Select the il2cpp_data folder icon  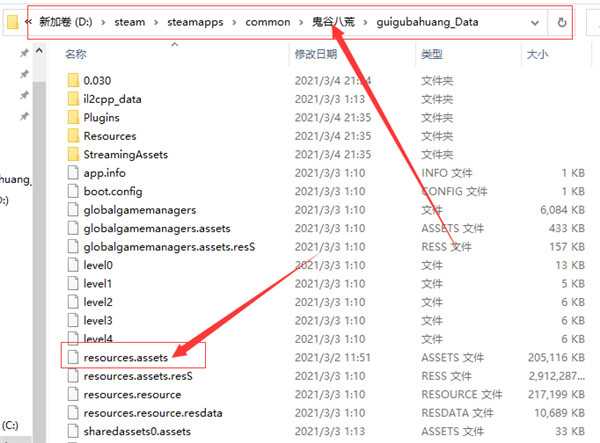pyautogui.click(x=73, y=99)
